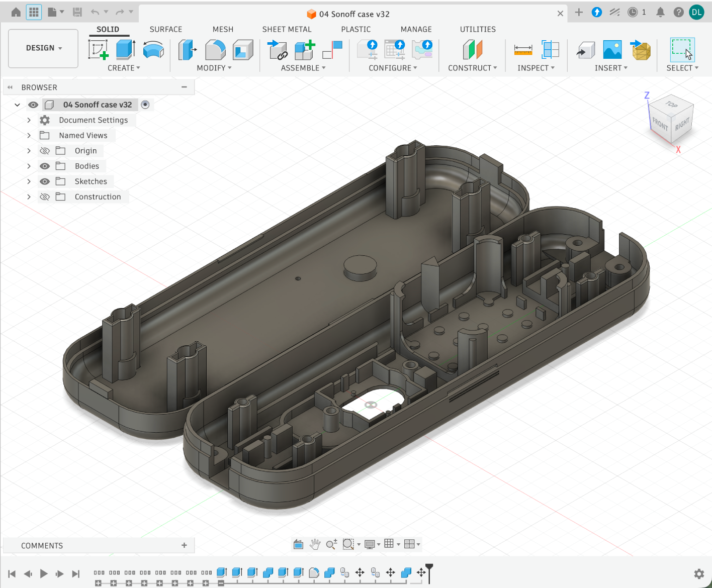Image resolution: width=712 pixels, height=588 pixels.
Task: Click the activate radio button beside root component
Action: pyautogui.click(x=145, y=105)
